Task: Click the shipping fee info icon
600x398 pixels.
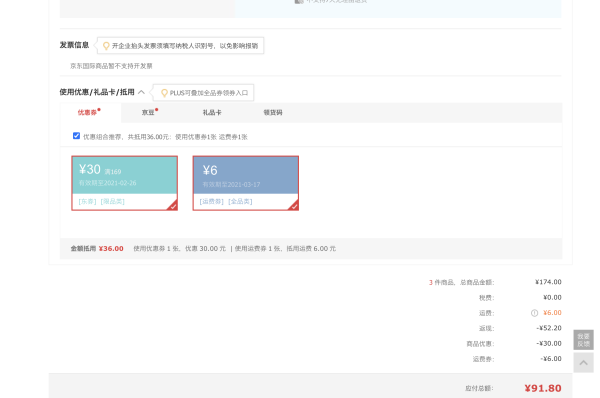Action: tap(534, 313)
